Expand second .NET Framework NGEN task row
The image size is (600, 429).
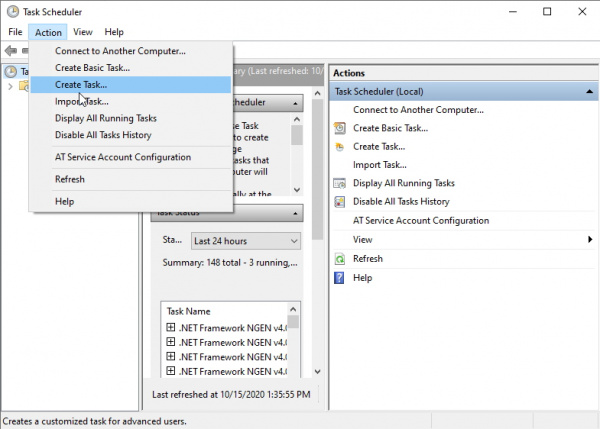171,342
